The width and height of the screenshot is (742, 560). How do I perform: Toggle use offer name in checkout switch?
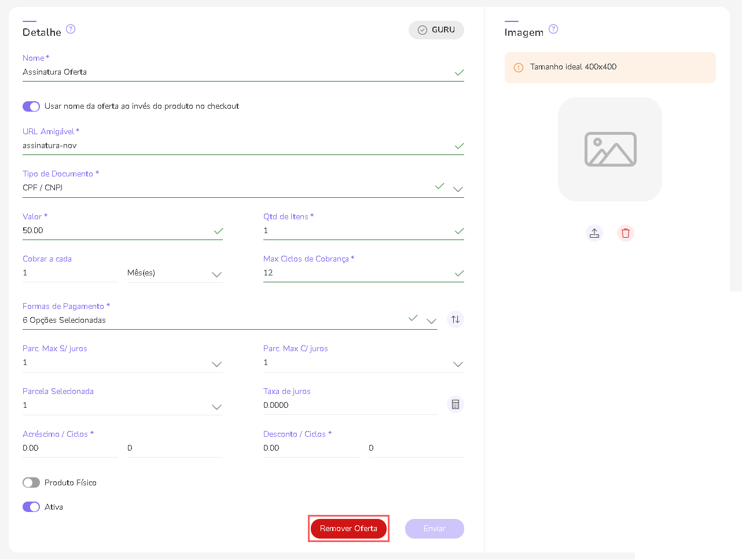31,106
